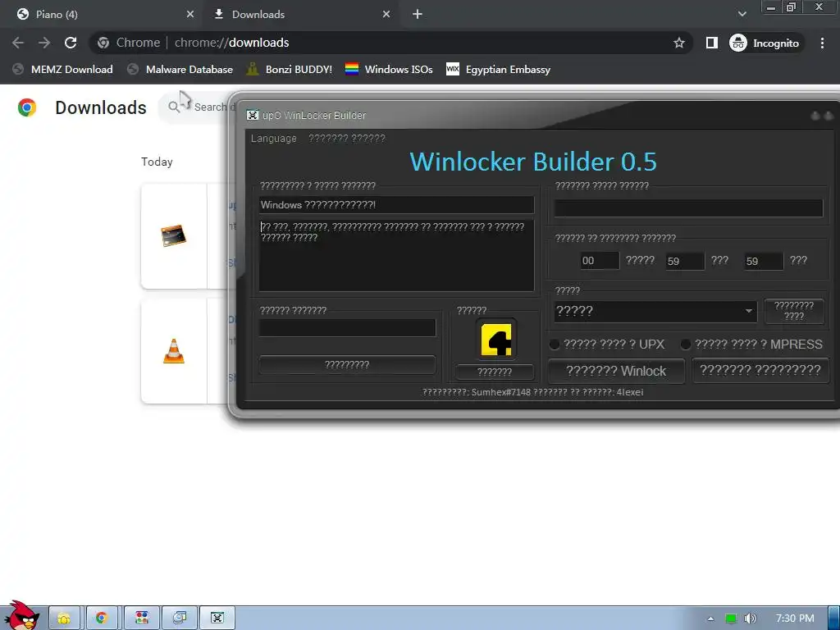Image resolution: width=840 pixels, height=630 pixels.
Task: Click the magnifier icon in downloads search
Action: click(174, 107)
